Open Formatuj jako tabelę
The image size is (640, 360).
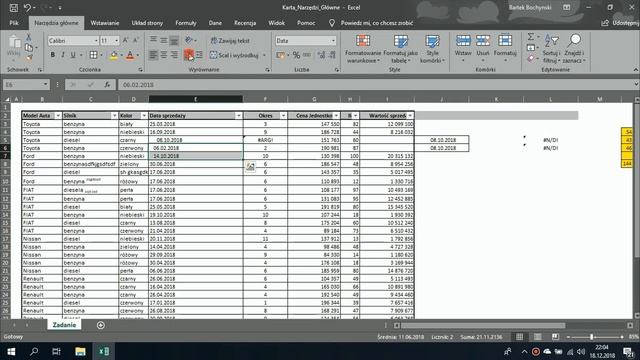coord(400,49)
